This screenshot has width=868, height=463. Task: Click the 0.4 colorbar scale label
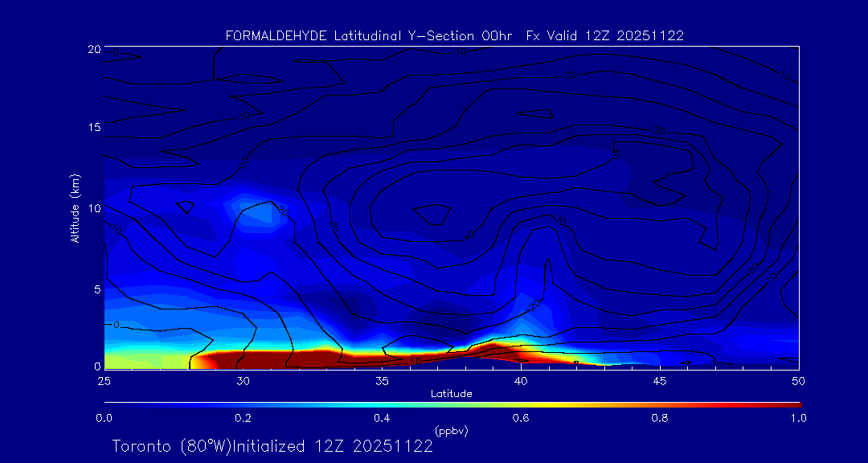point(382,418)
